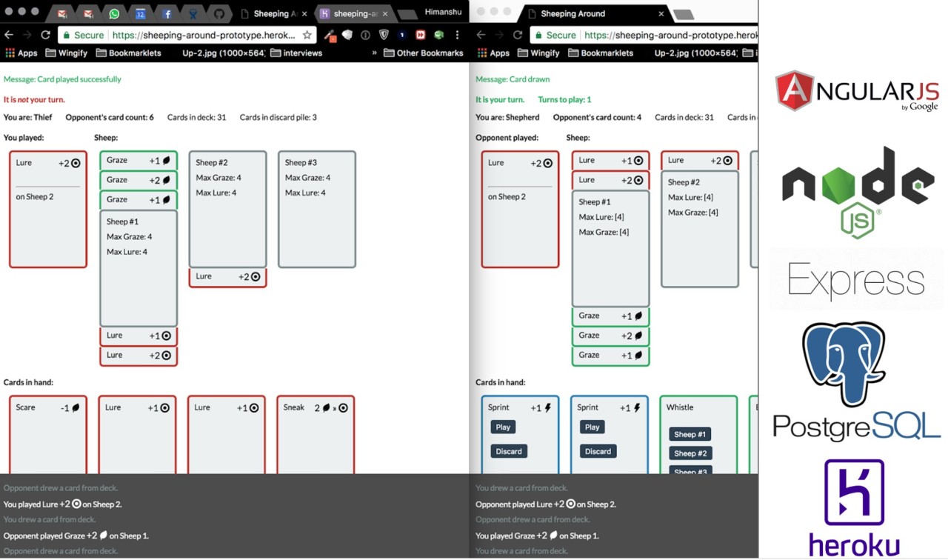Open Bookmarklets folder in right window

coord(602,53)
